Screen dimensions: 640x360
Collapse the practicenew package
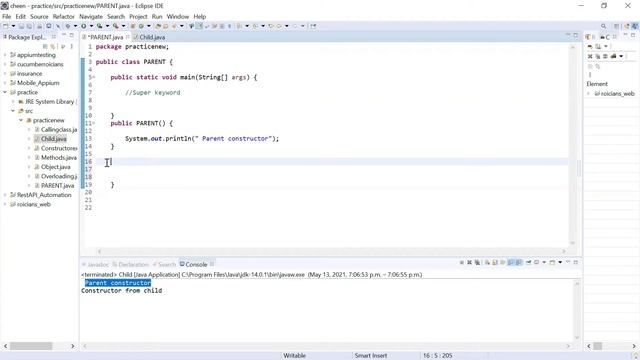[x=21, y=120]
